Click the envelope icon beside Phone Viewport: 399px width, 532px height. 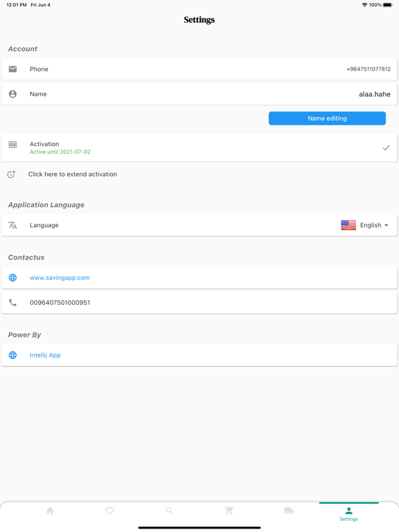point(12,69)
